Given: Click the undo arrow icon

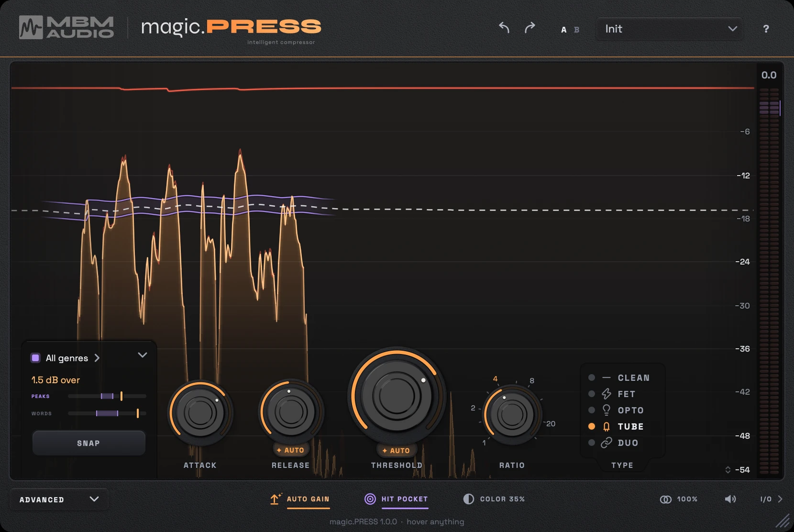Looking at the screenshot, I should click(x=504, y=28).
